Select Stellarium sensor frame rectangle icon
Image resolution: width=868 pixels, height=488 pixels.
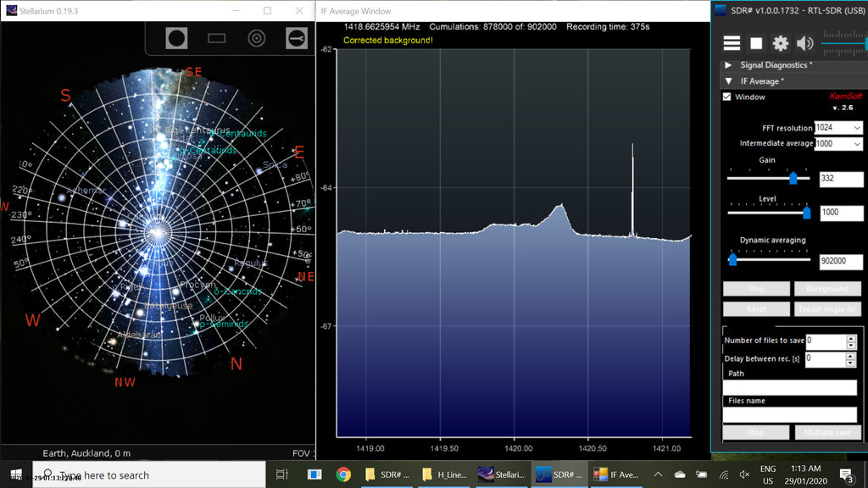pos(217,37)
